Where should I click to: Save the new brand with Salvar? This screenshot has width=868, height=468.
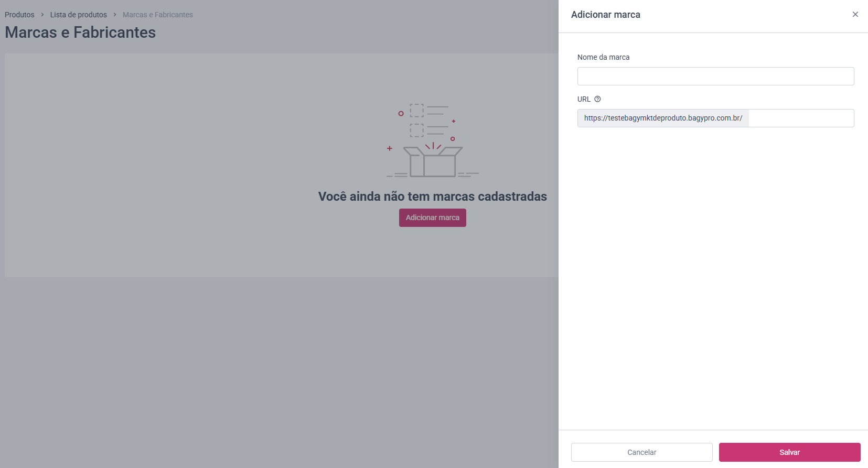click(789, 452)
